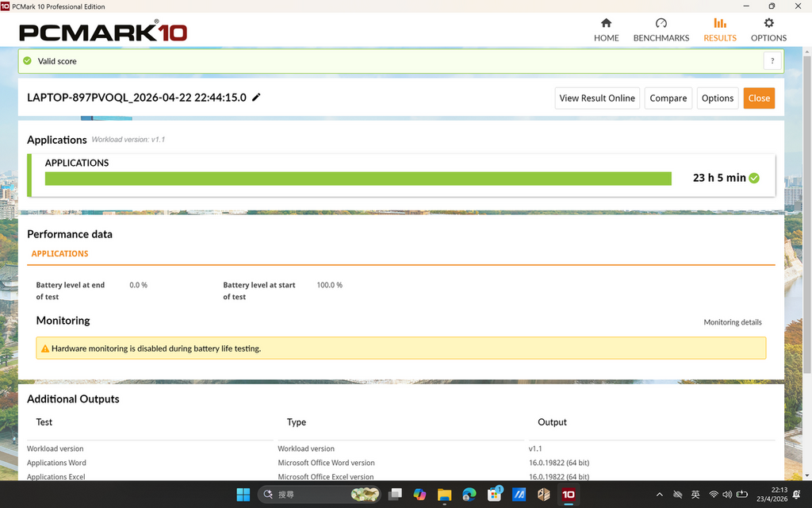The height and width of the screenshot is (508, 812).
Task: Click the PCMark 10 taskbar icon
Action: coord(569,494)
